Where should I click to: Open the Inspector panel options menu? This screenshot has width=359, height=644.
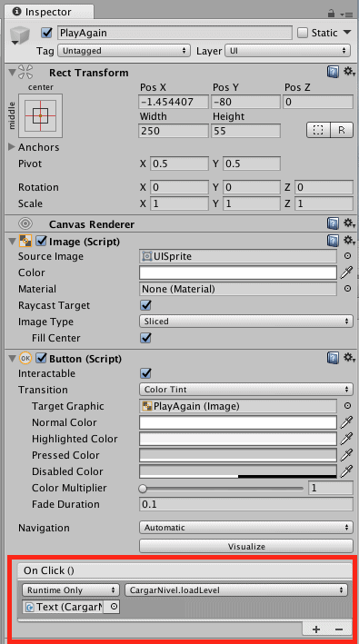tap(347, 15)
